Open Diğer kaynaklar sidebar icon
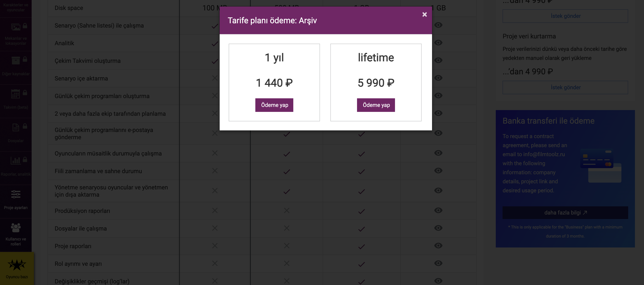 (16, 60)
